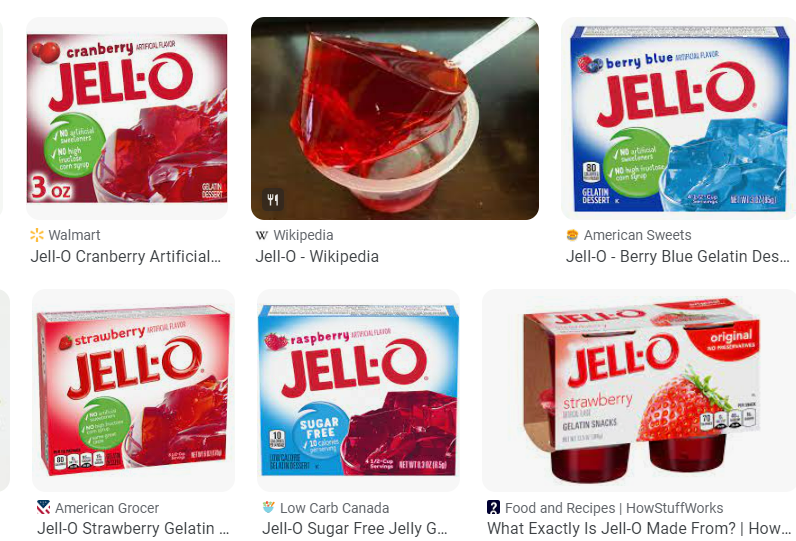Open the berry blue Jell-O box image
Screen dimensions: 796x541
pyautogui.click(x=678, y=118)
